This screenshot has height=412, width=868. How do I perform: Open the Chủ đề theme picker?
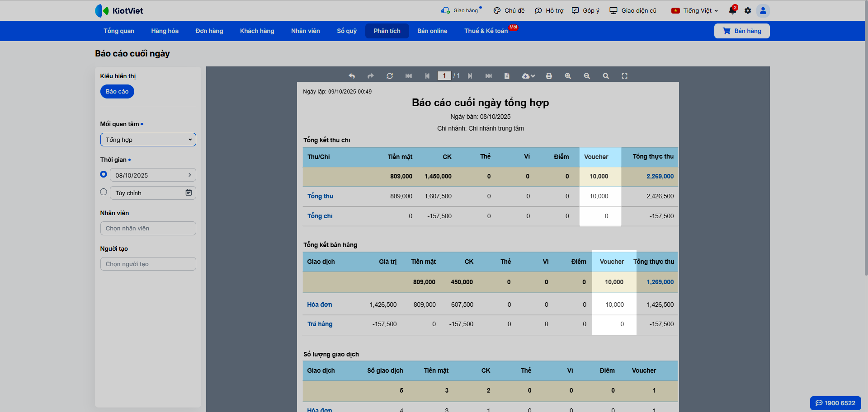tap(509, 10)
